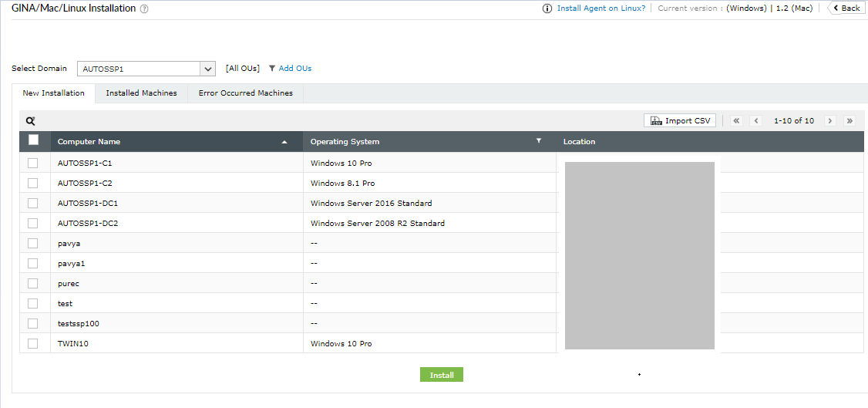868x408 pixels.
Task: Click computer name AUTOSSP1-DC2
Action: click(x=87, y=224)
